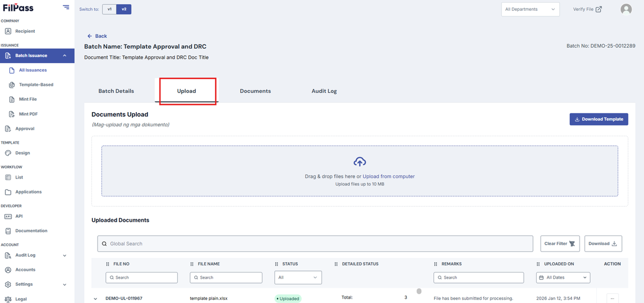This screenshot has width=644, height=303.
Task: Expand the sidebar Audit Log submenu chevron
Action: [64, 255]
